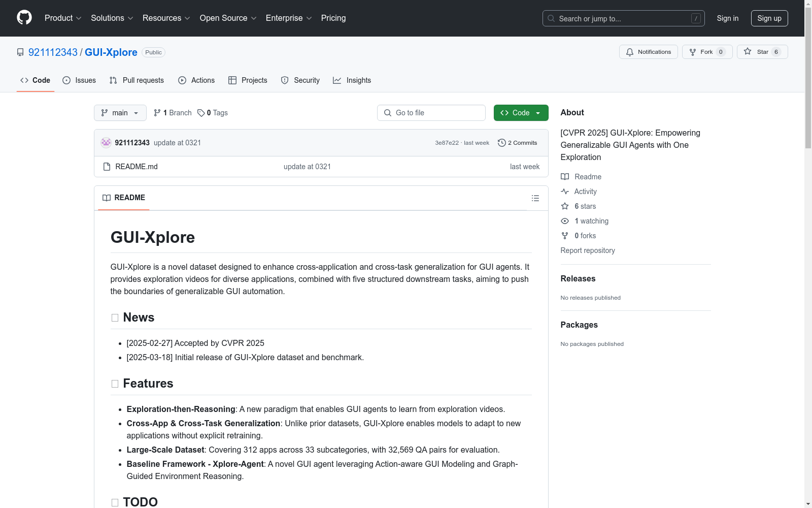Expand the Resources menu
The height and width of the screenshot is (508, 812).
tap(166, 18)
